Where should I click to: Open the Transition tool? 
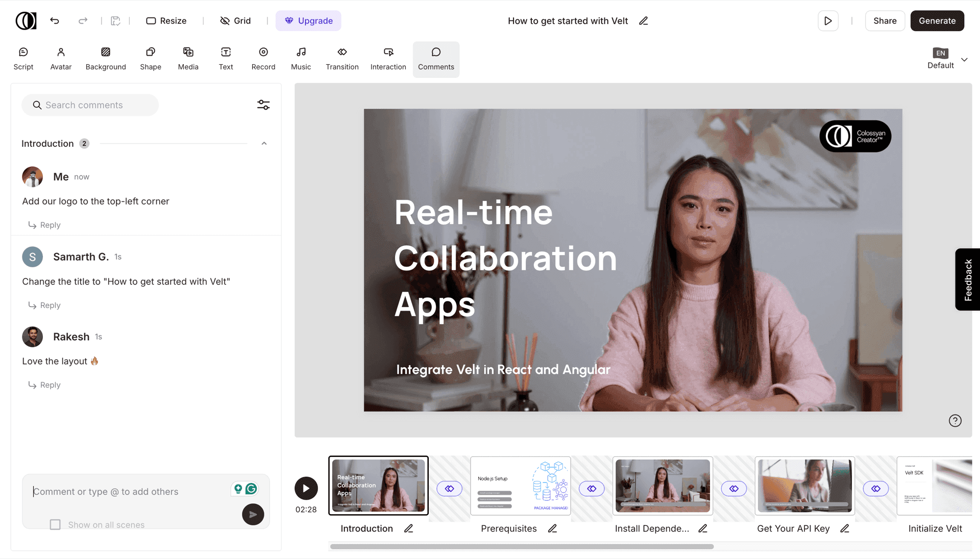[x=342, y=59]
